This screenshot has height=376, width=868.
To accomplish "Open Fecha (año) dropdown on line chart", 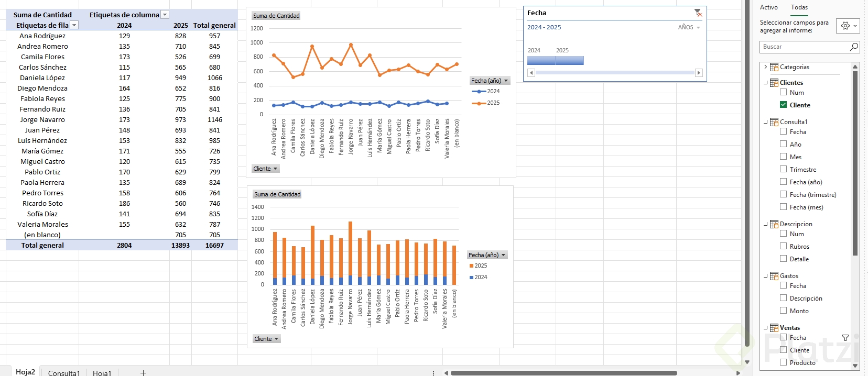I will pos(490,81).
